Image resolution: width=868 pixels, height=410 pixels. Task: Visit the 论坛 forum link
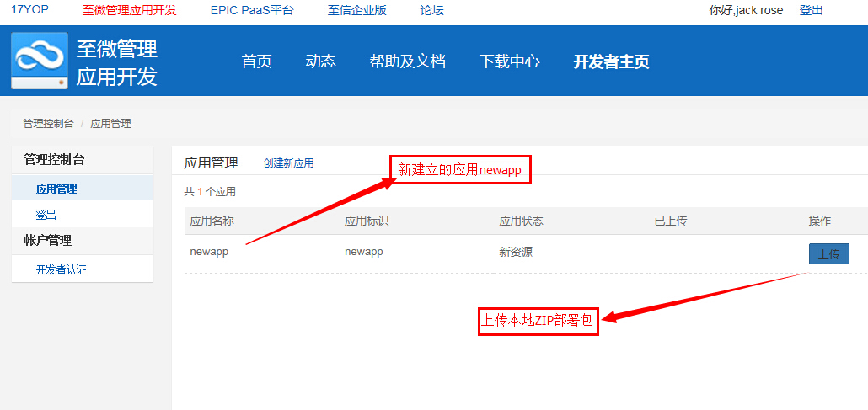pos(432,10)
